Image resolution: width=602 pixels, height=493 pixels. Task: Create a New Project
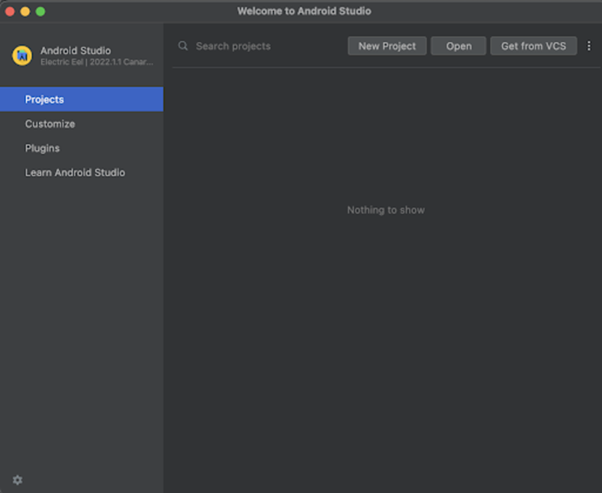[387, 46]
